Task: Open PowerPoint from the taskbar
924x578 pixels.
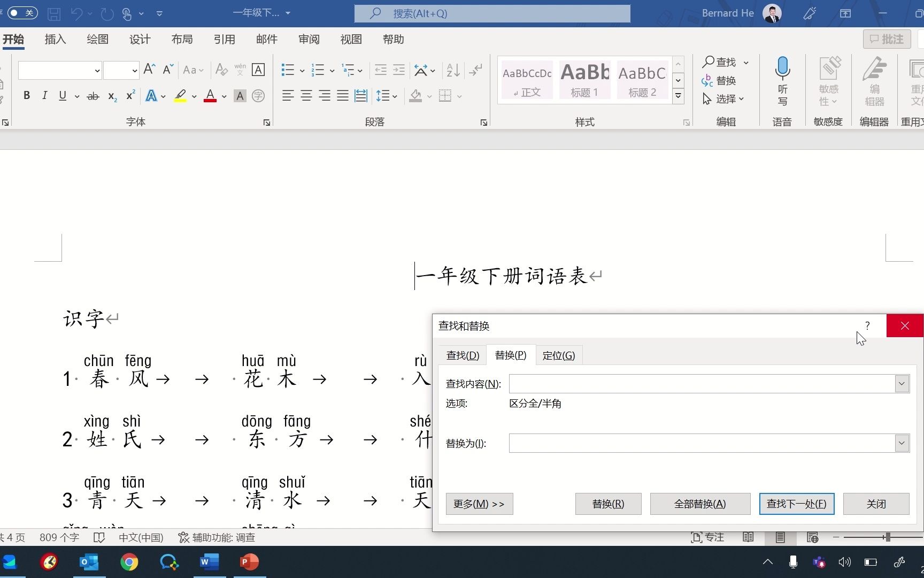Action: 249,562
